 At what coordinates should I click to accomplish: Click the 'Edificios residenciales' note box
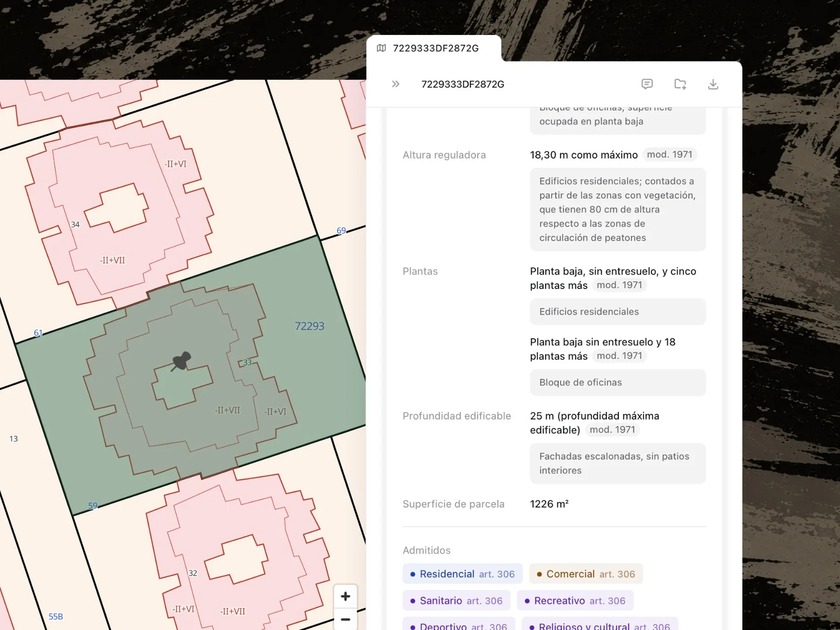(x=617, y=312)
